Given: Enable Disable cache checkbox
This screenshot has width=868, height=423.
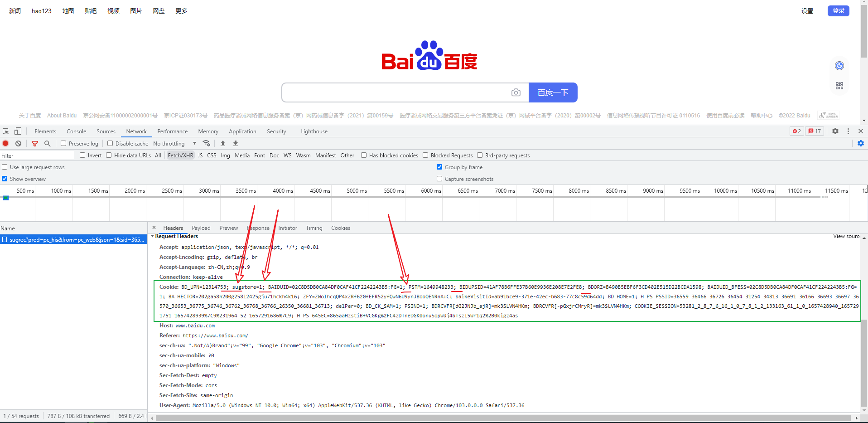Looking at the screenshot, I should (110, 143).
